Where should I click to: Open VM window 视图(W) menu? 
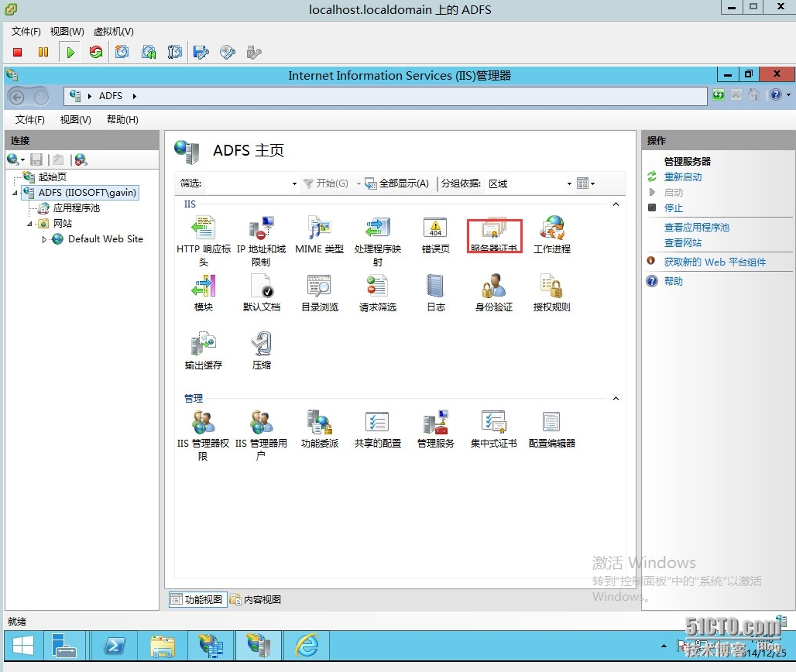(67, 32)
